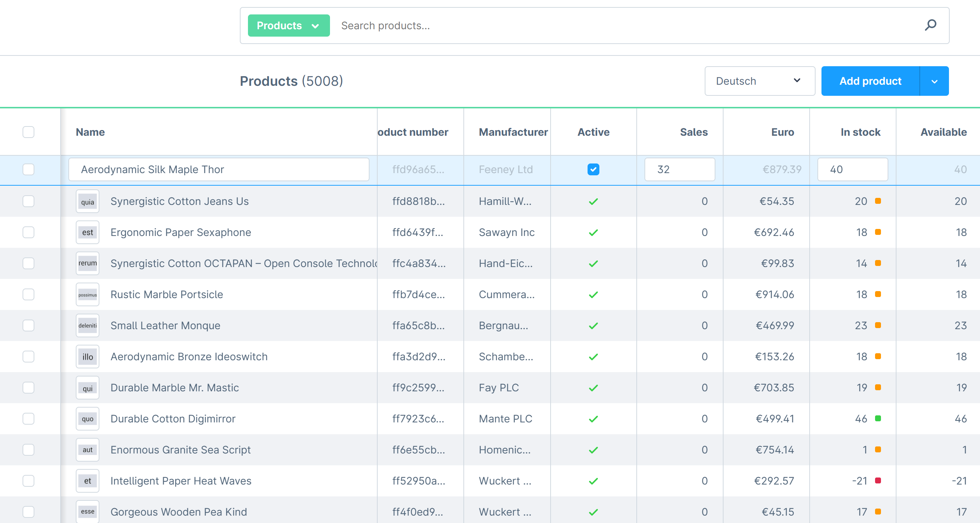
Task: Edit the Sales field showing 32
Action: point(680,169)
